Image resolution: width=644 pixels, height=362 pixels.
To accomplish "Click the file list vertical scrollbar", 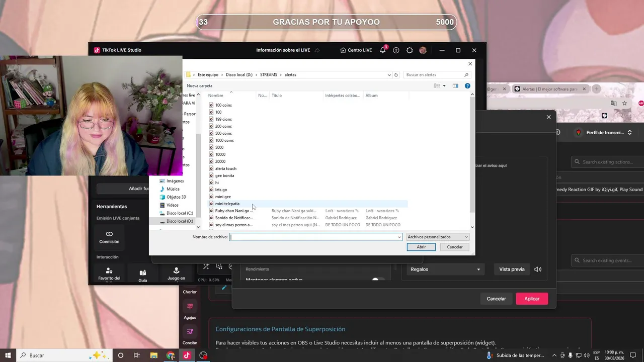I will click(x=472, y=153).
